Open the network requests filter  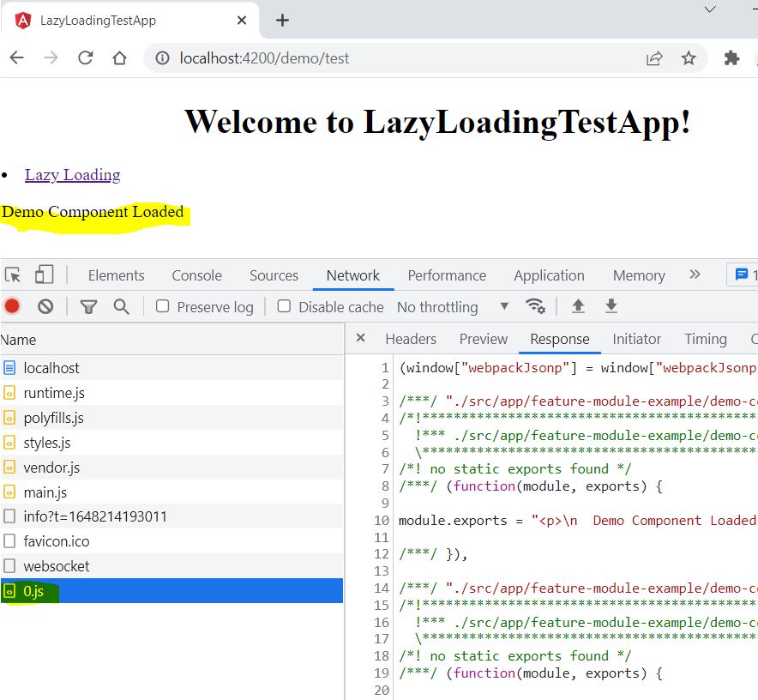point(88,305)
